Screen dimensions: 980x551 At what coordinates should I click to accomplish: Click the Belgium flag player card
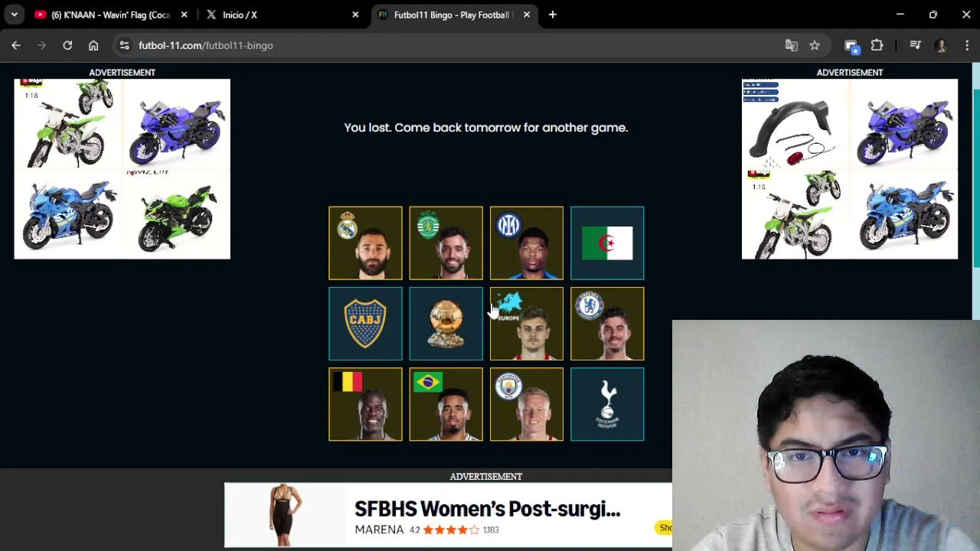tap(365, 405)
